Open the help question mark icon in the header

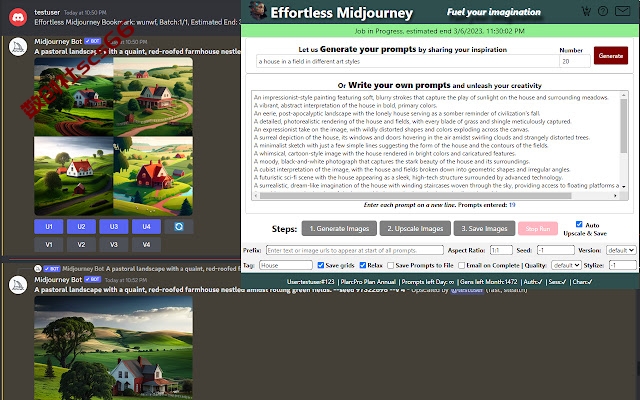click(603, 11)
